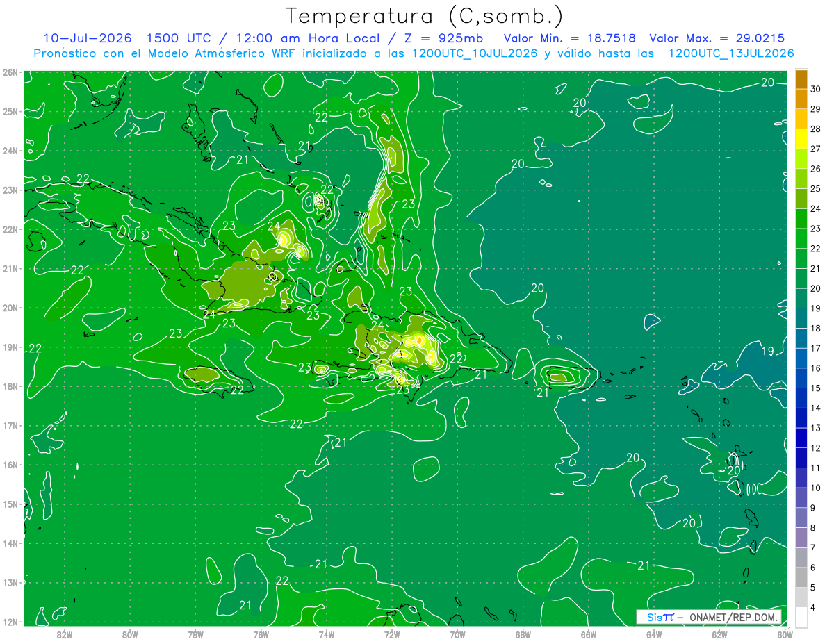Click the longitude label "70W"

click(x=457, y=634)
